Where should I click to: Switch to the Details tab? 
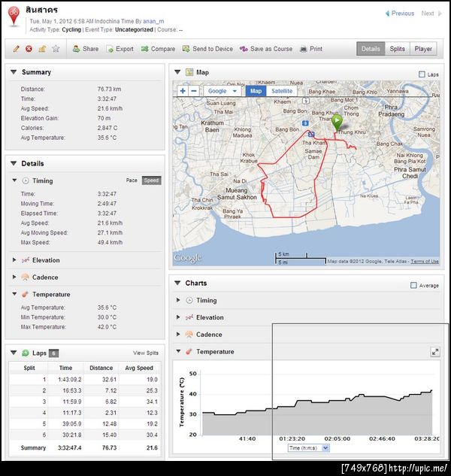click(x=371, y=49)
